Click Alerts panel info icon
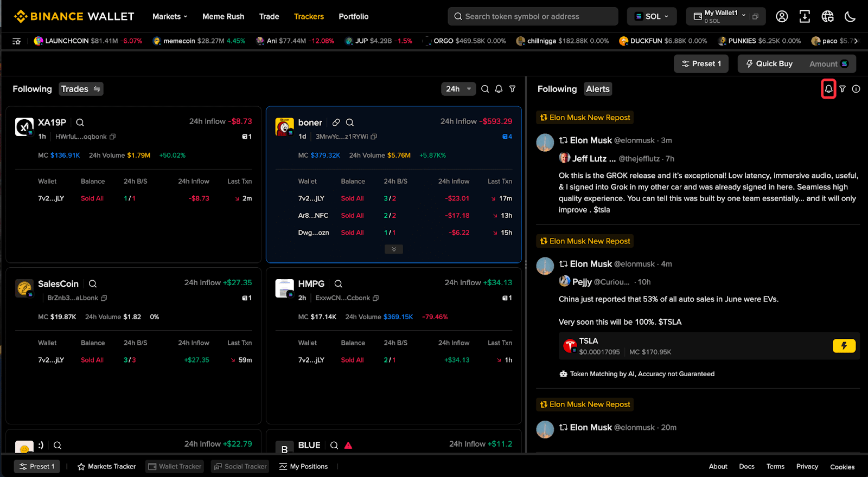 856,89
